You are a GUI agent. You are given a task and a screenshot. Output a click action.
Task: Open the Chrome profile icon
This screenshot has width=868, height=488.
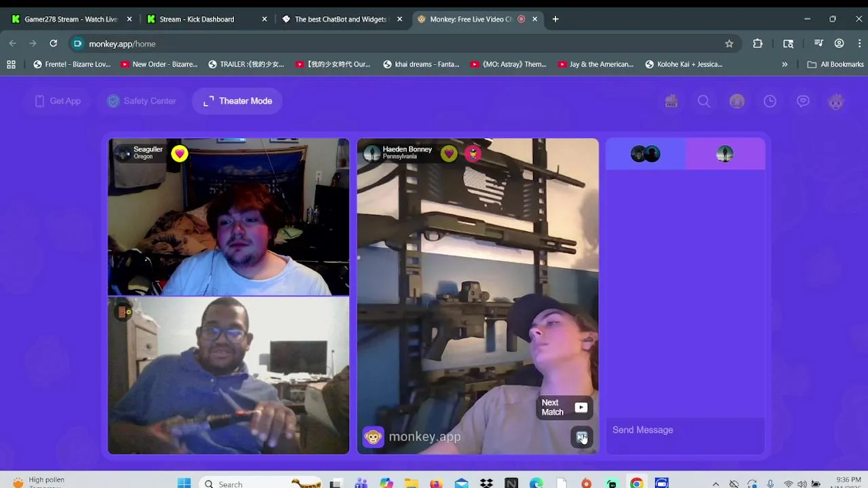pos(839,43)
